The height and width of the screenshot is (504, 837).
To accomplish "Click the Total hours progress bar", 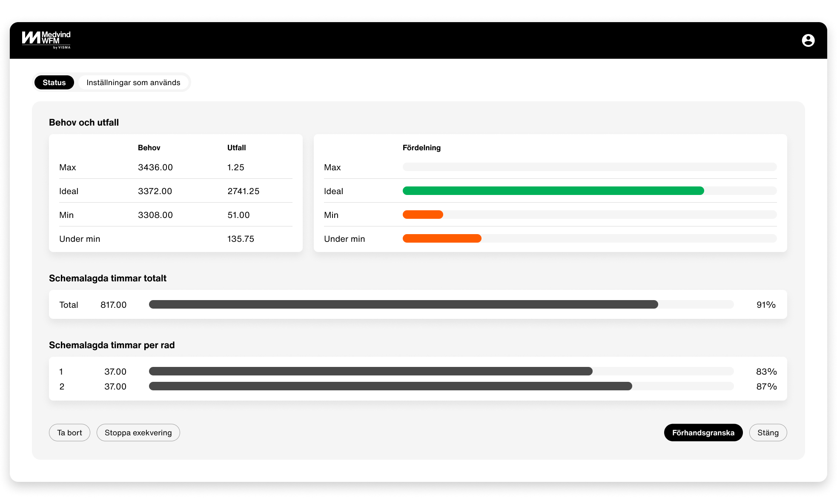I will coord(403,304).
